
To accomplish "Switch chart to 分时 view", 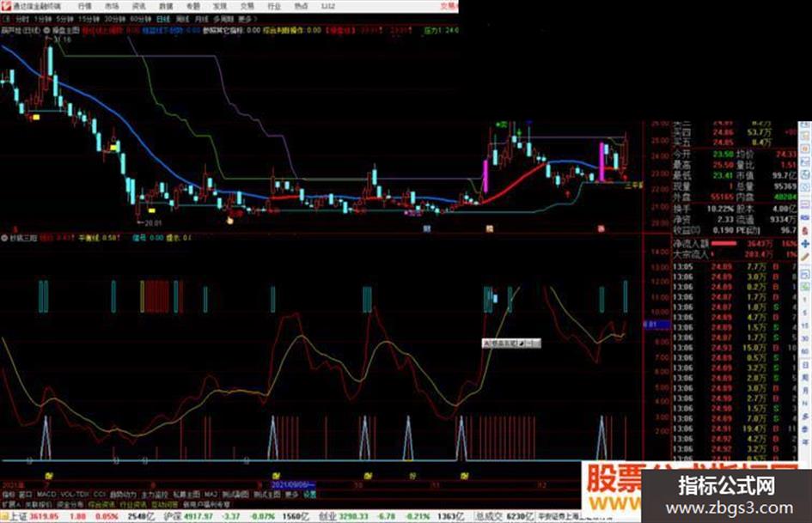I will click(21, 19).
